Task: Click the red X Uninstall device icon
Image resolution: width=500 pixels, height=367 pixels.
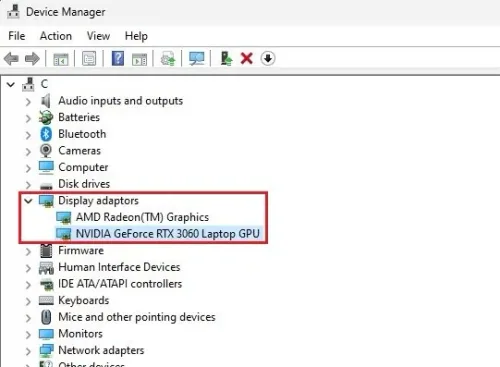Action: [x=247, y=59]
